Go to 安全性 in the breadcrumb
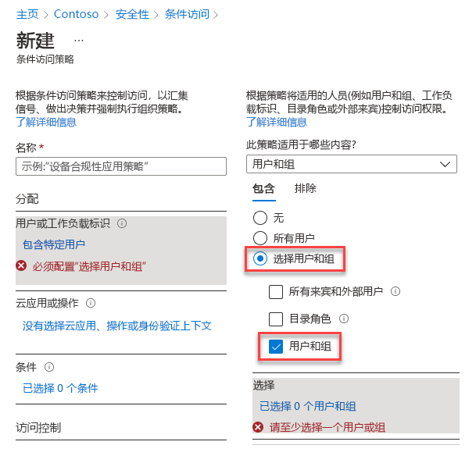Image resolution: width=476 pixels, height=463 pixels. tap(133, 14)
